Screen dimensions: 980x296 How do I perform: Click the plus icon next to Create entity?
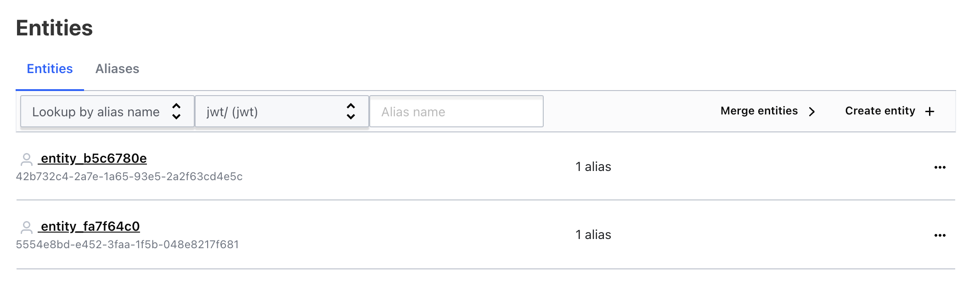point(930,112)
